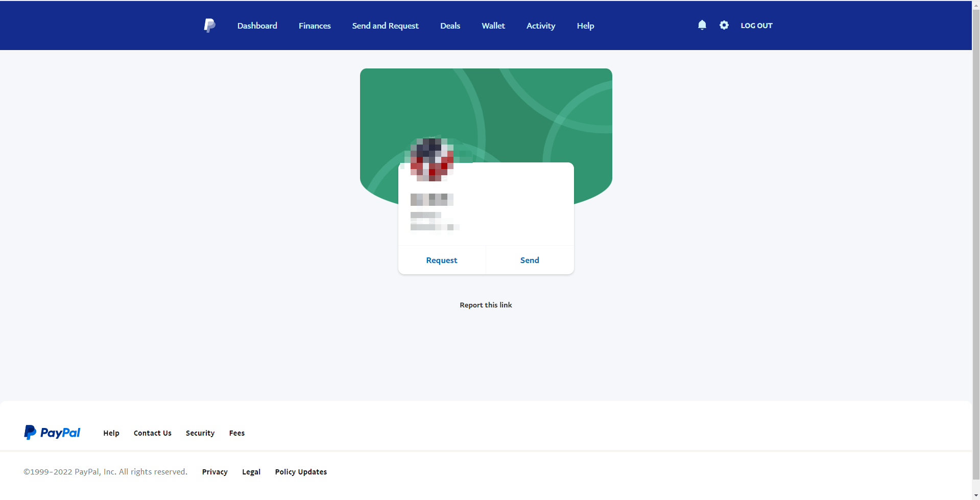Open notifications with the bell icon
Image resolution: width=980 pixels, height=500 pixels.
pos(702,25)
